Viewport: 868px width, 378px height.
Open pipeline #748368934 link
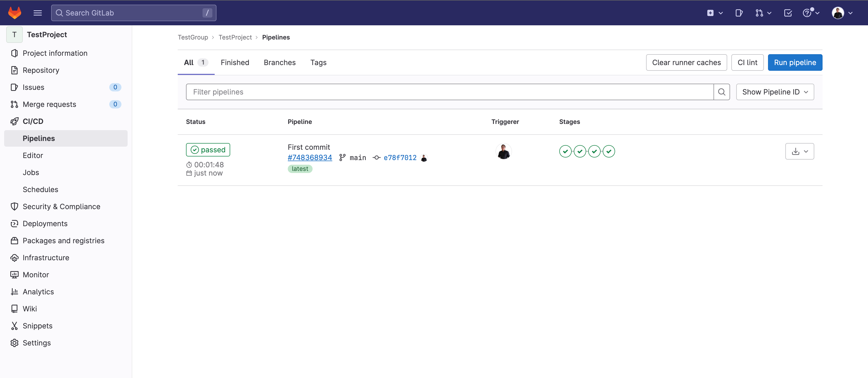(310, 157)
